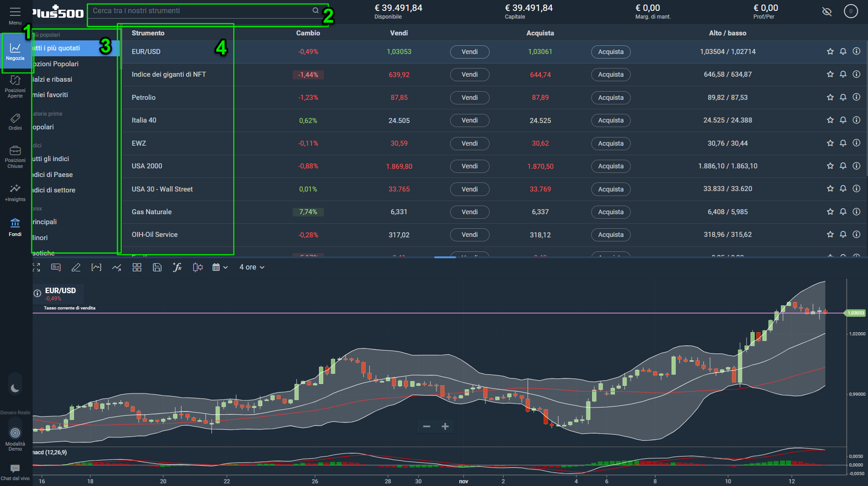Save chart layout icon
Screen dimensions: 868x486
pos(157,267)
